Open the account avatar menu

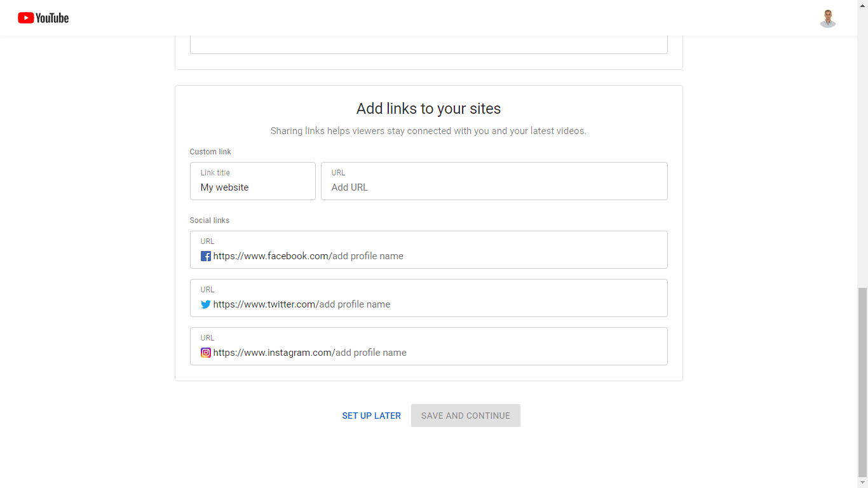[x=827, y=18]
